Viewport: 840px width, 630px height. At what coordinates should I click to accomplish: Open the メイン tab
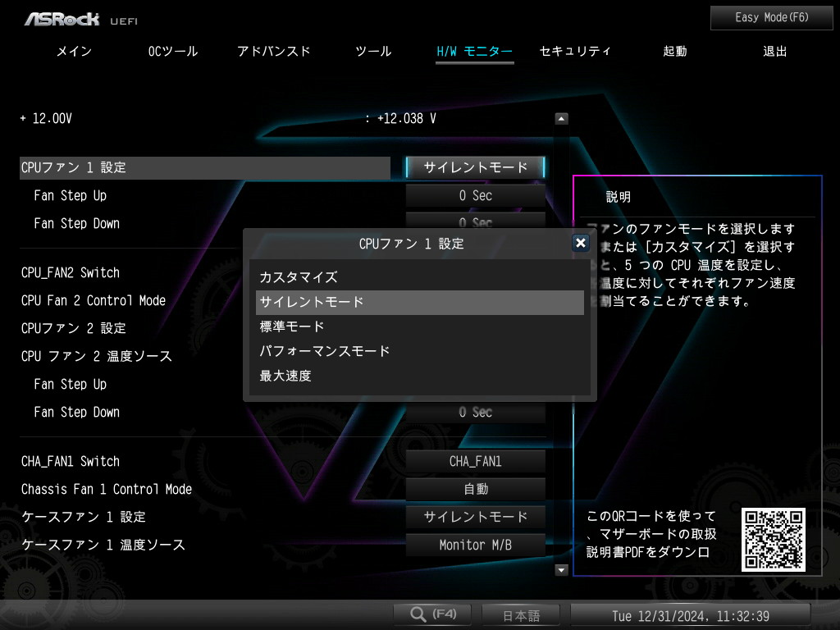(74, 52)
